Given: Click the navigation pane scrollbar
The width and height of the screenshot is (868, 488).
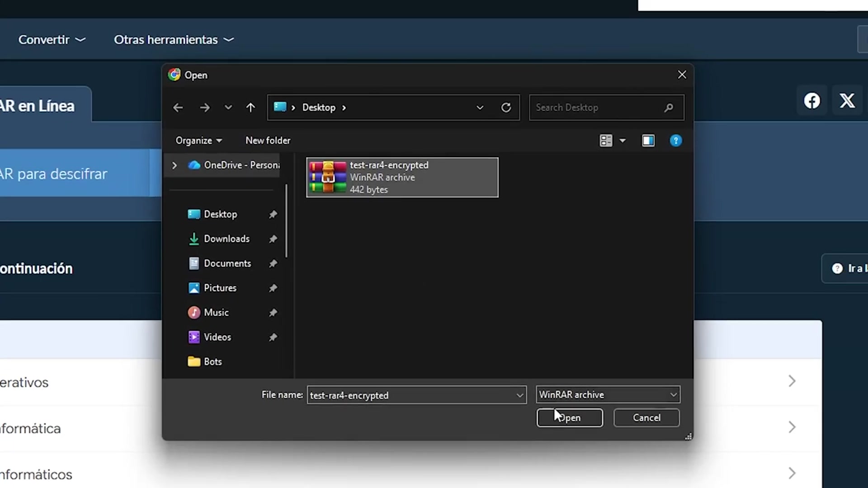Looking at the screenshot, I should click(286, 221).
